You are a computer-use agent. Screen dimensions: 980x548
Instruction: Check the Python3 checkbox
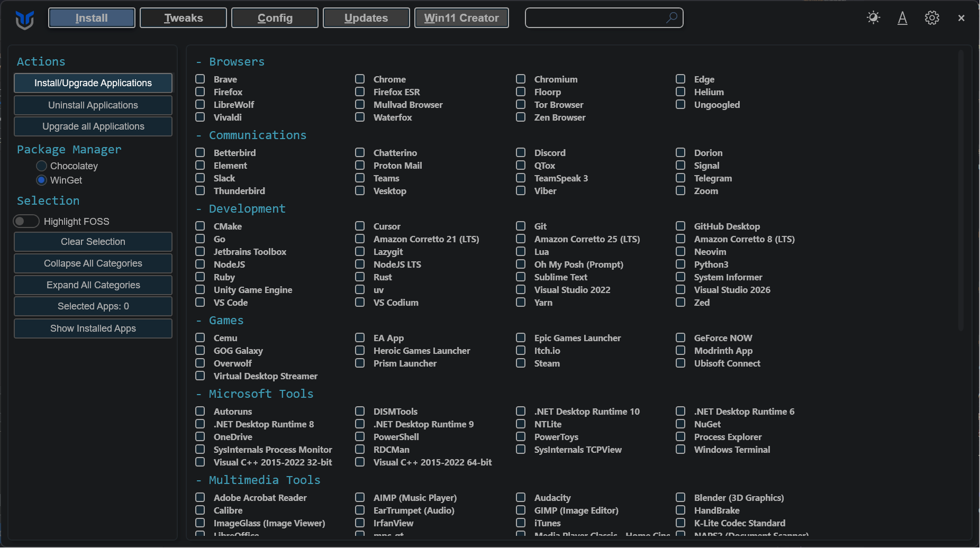[x=680, y=264]
